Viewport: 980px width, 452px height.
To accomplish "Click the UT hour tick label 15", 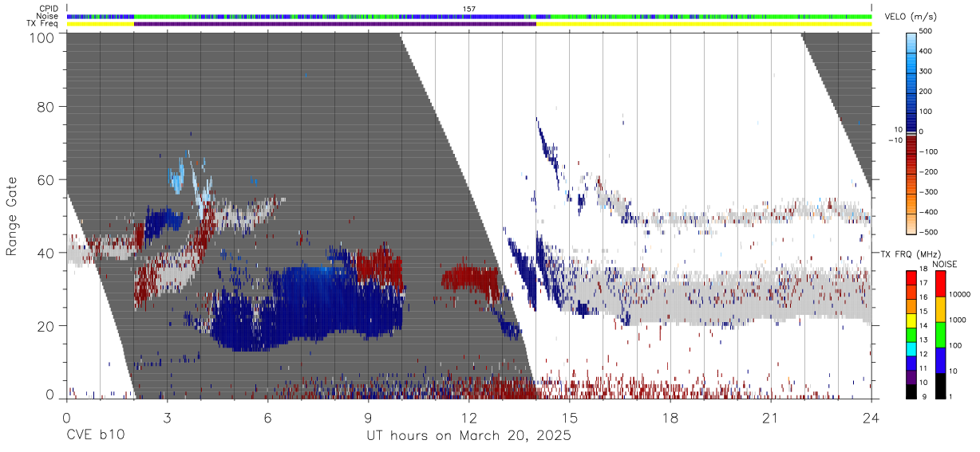I will pos(570,418).
